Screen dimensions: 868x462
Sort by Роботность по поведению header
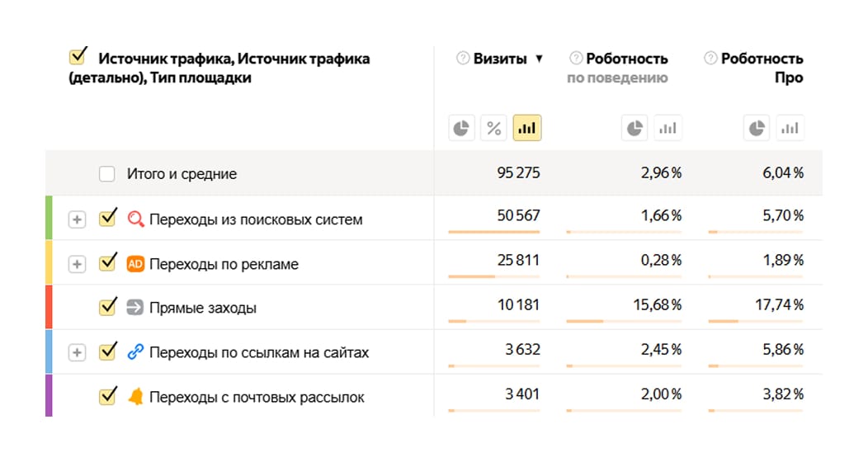pos(618,68)
